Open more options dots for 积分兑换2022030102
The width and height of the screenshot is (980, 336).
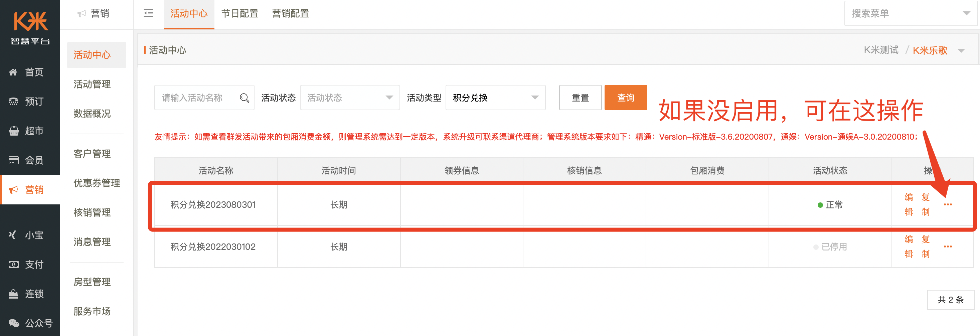click(948, 246)
